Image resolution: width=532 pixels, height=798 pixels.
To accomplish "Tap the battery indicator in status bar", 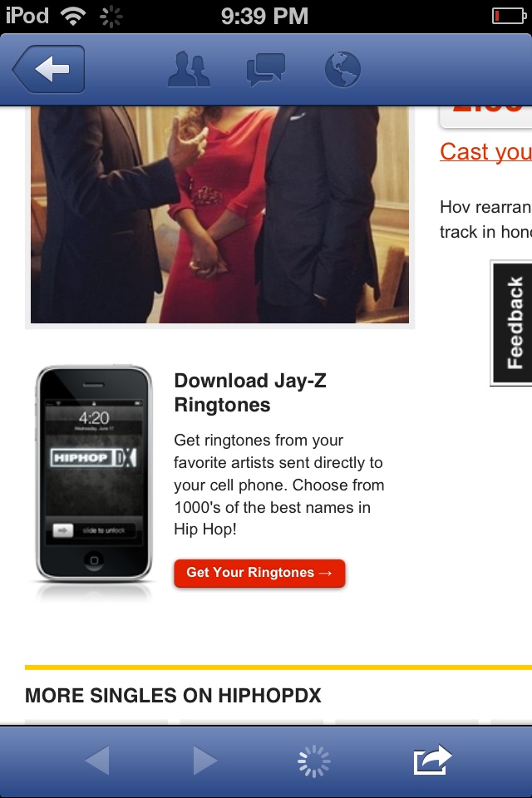I will pos(509,16).
